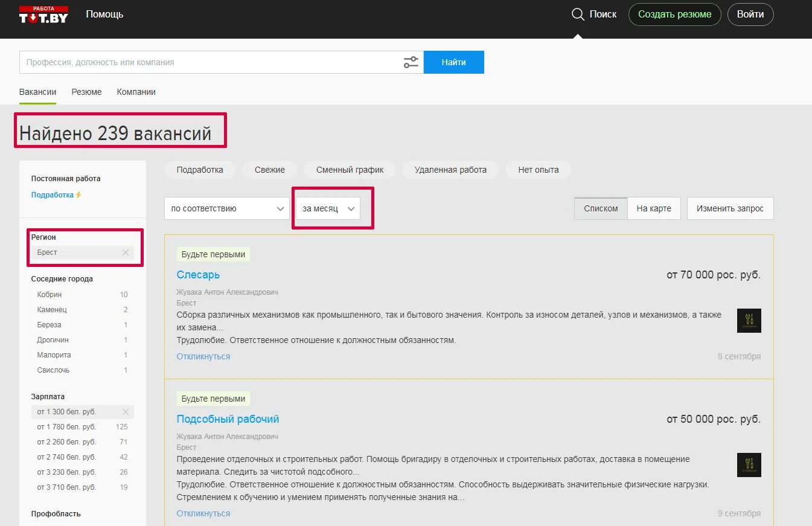Select the Свежие quick filter chip
This screenshot has width=812, height=526.
pyautogui.click(x=270, y=170)
